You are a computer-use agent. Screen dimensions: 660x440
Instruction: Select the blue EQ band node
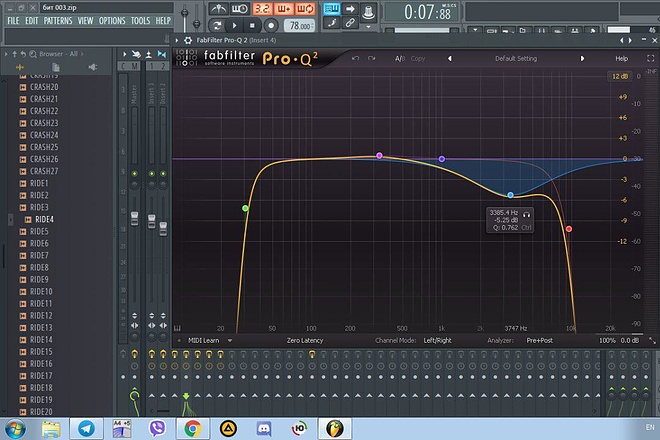(510, 195)
